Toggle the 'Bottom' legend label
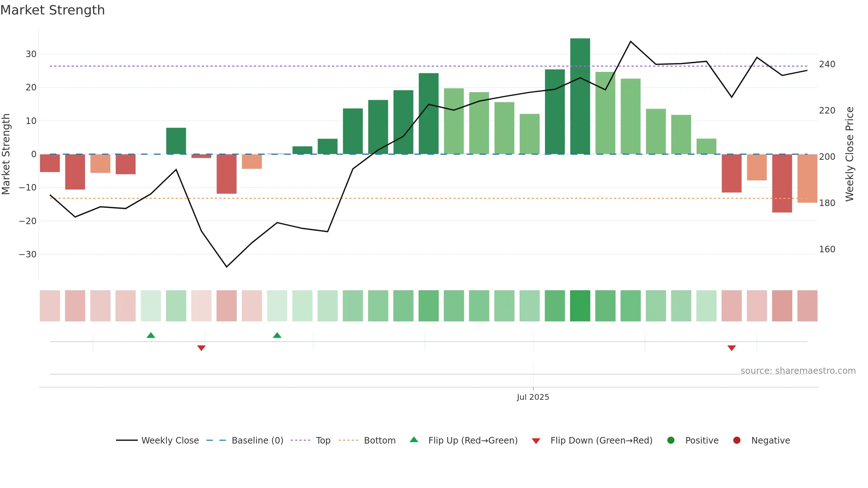The width and height of the screenshot is (868, 488). click(x=380, y=440)
